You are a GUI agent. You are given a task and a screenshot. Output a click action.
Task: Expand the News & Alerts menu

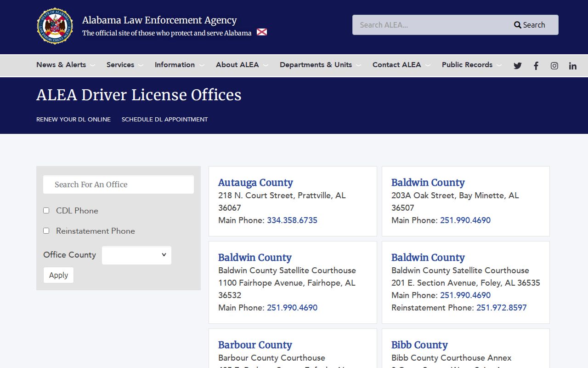click(x=66, y=65)
